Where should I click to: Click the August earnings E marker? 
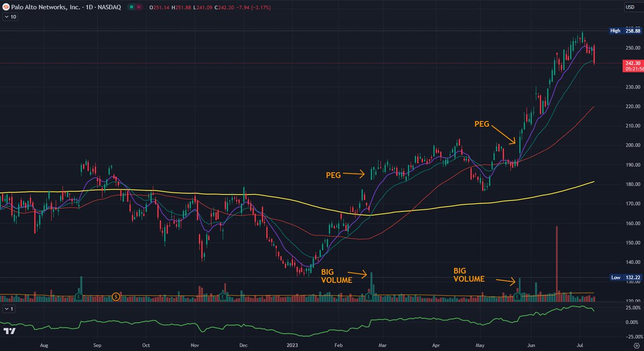click(x=79, y=296)
